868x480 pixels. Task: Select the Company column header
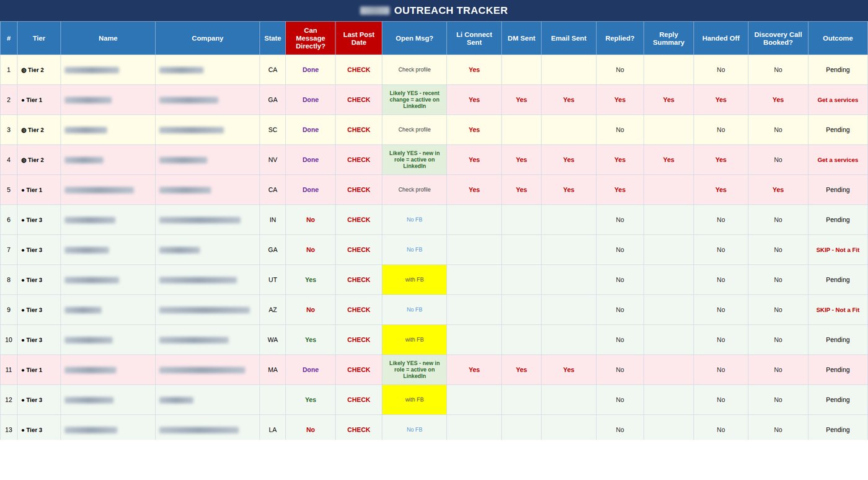click(x=208, y=38)
